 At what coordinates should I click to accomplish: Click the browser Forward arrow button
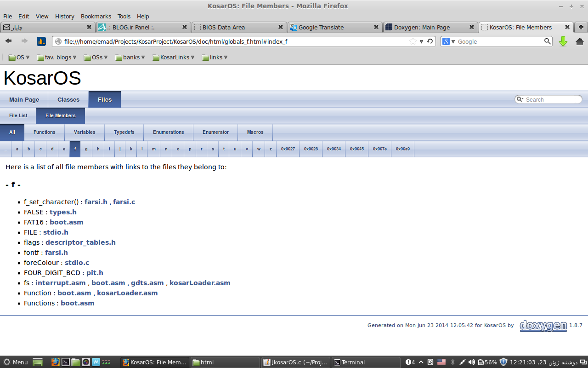[24, 41]
